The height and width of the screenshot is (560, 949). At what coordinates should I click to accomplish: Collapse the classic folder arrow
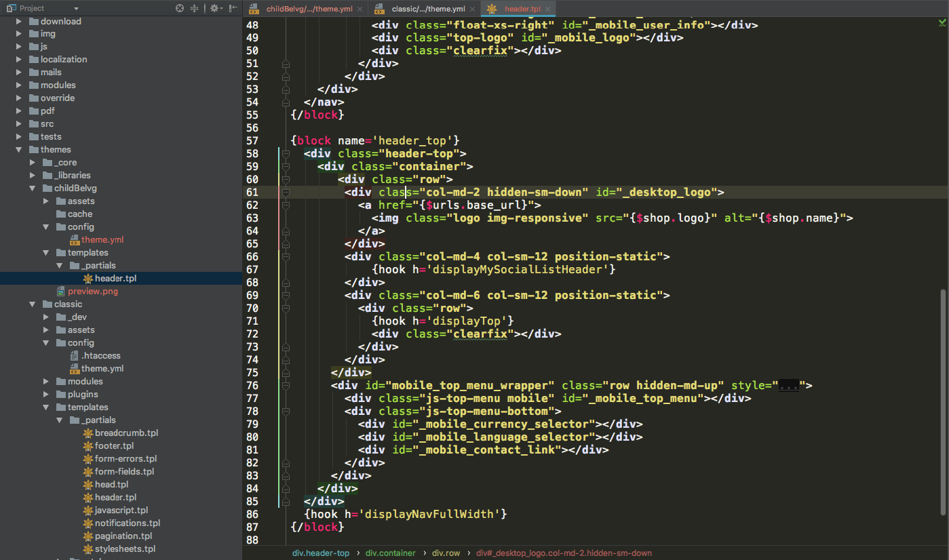(x=33, y=304)
